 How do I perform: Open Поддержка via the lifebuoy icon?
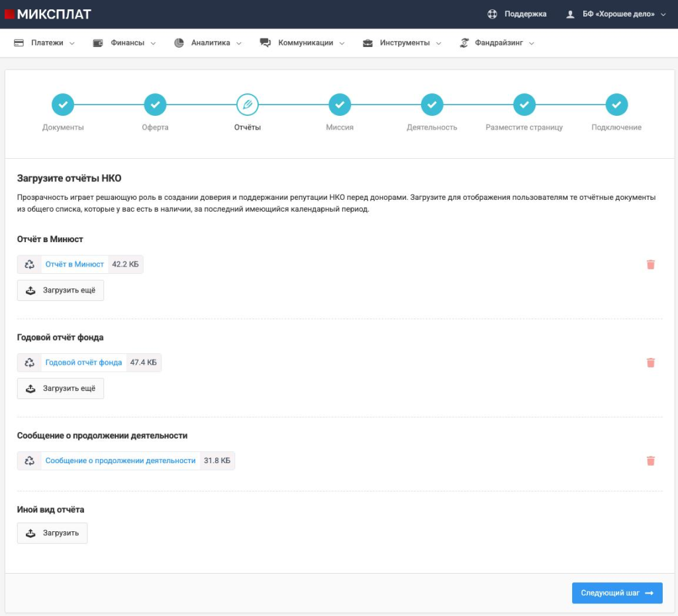click(x=492, y=14)
